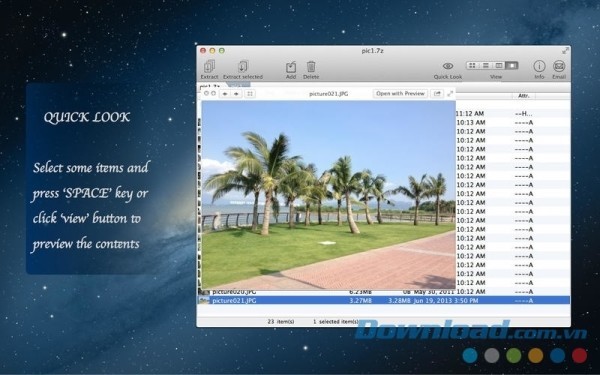The height and width of the screenshot is (375, 600).
Task: Switch to list view mode
Action: point(486,65)
